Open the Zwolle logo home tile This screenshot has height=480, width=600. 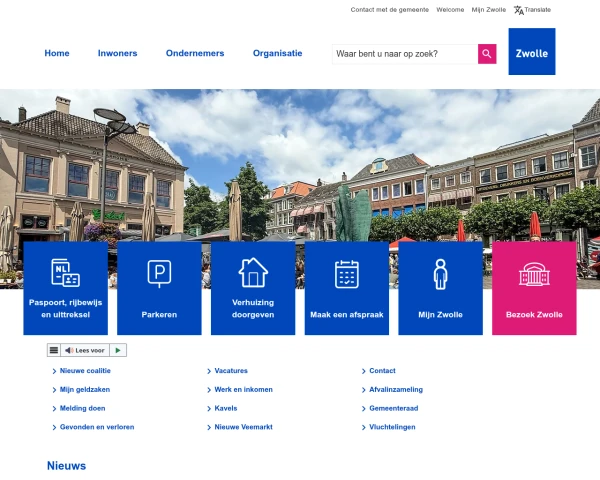coord(532,51)
